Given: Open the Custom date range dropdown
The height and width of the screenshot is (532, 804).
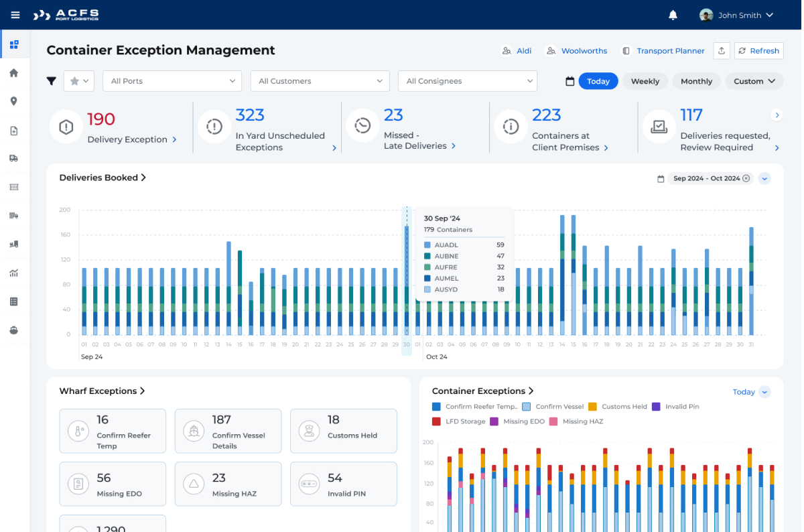Looking at the screenshot, I should 754,81.
